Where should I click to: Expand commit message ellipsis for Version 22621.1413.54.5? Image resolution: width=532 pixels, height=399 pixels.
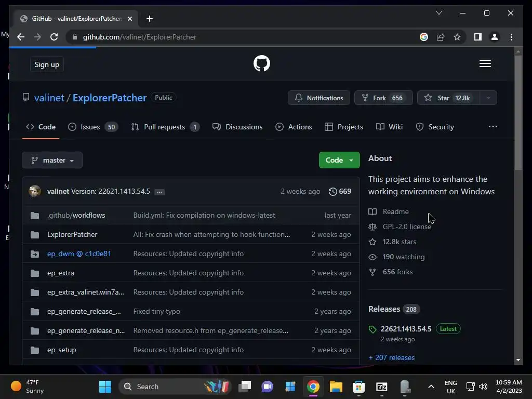coord(159,192)
